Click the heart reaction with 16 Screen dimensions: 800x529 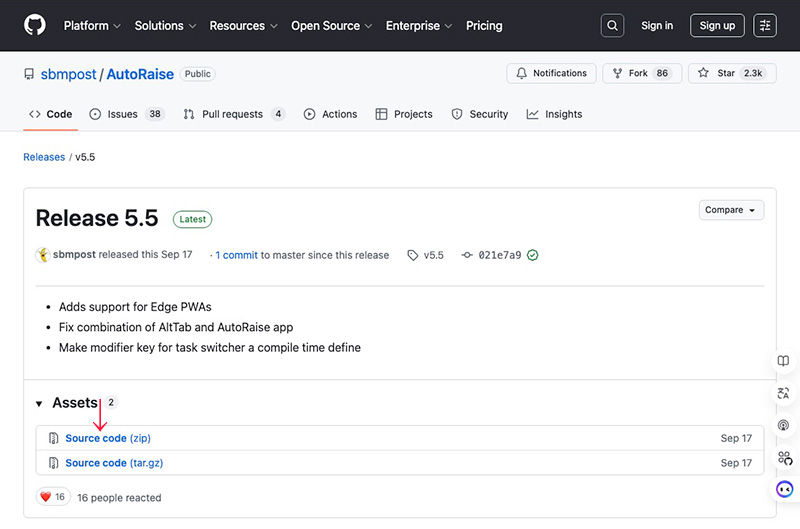coord(52,497)
